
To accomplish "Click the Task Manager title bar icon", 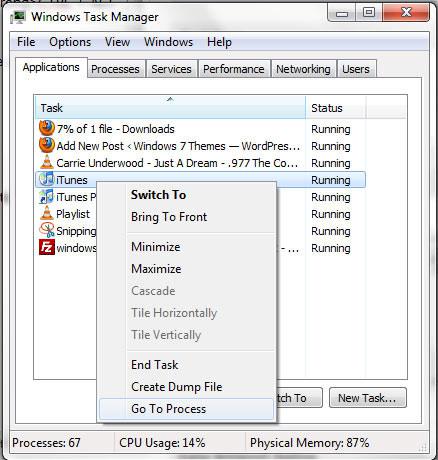I will pos(18,17).
